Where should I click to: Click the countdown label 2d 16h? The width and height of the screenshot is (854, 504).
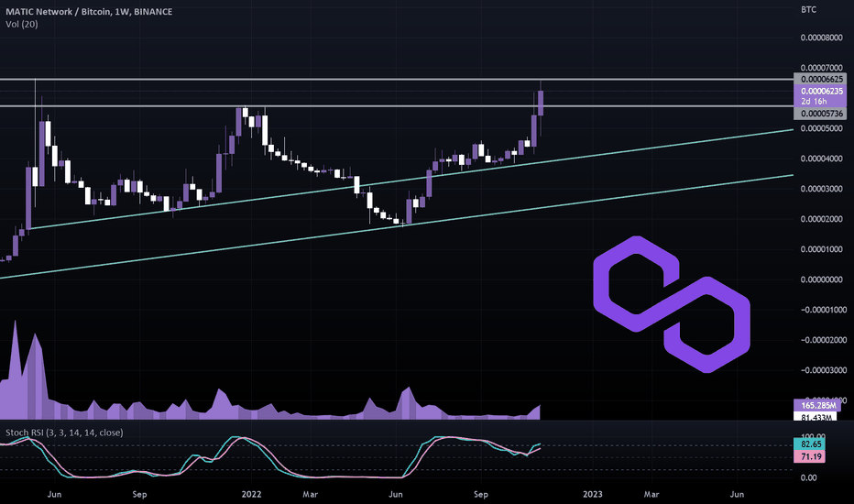click(814, 102)
